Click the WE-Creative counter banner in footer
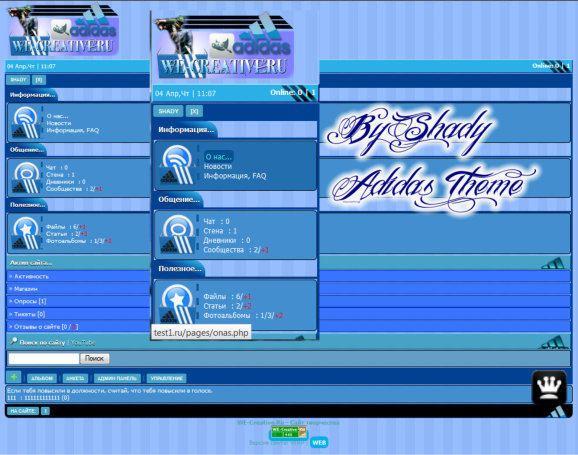This screenshot has height=455, width=578. pos(289,432)
